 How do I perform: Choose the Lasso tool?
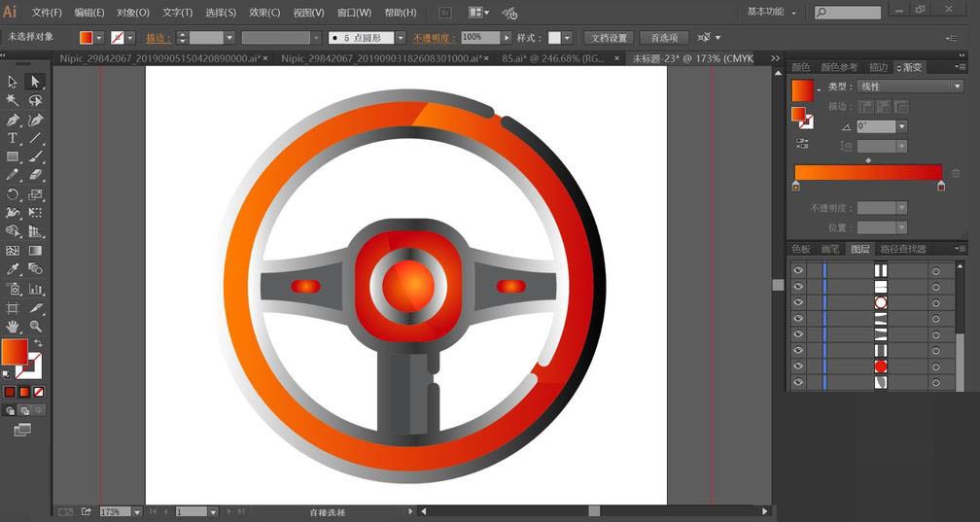point(35,101)
